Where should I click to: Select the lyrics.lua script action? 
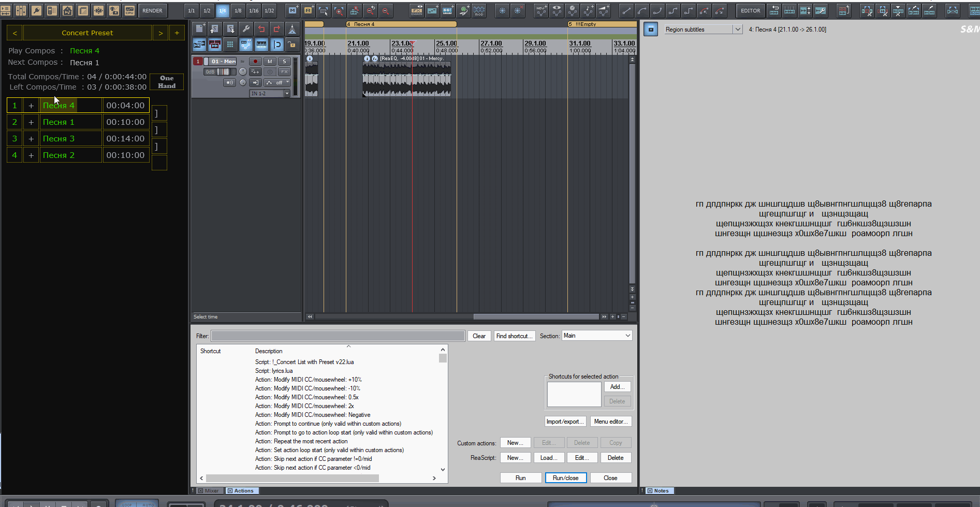(x=274, y=371)
